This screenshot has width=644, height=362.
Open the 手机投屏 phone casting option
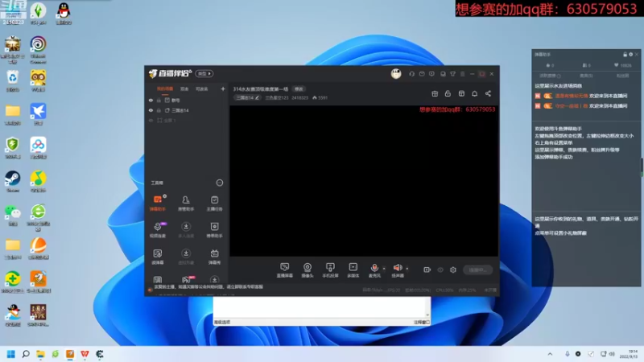(x=330, y=270)
